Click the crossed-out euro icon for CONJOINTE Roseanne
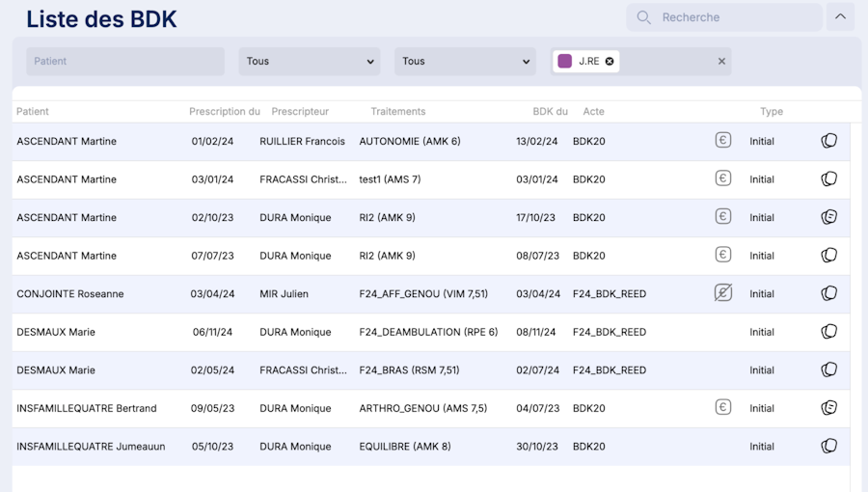This screenshot has height=492, width=868. click(x=723, y=293)
